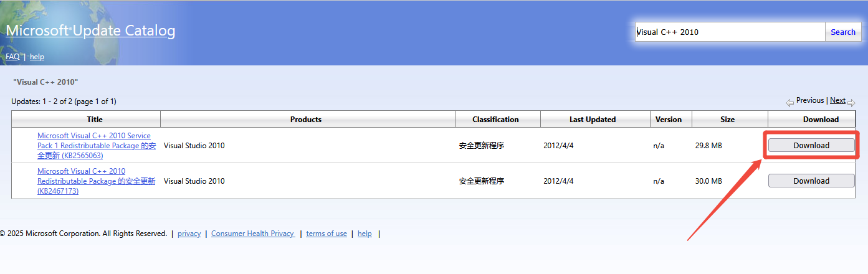Click the Updates: 1 - 2 of 2 count text
Image resolution: width=868 pixels, height=274 pixels.
click(64, 101)
